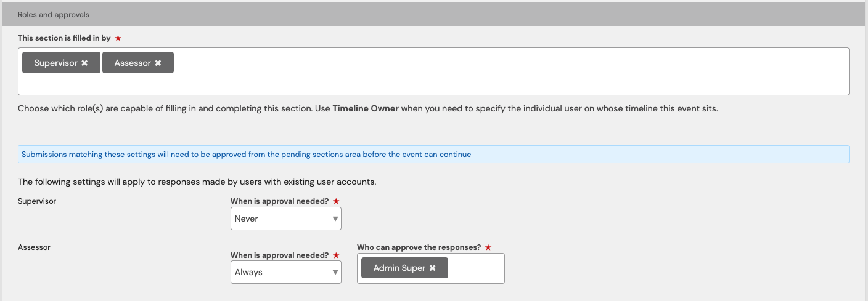
Task: Open the Supervisor approval dropdown showing Never
Action: click(285, 219)
